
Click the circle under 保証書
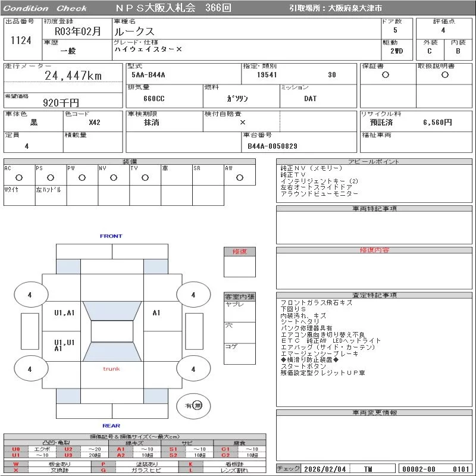click(x=386, y=75)
